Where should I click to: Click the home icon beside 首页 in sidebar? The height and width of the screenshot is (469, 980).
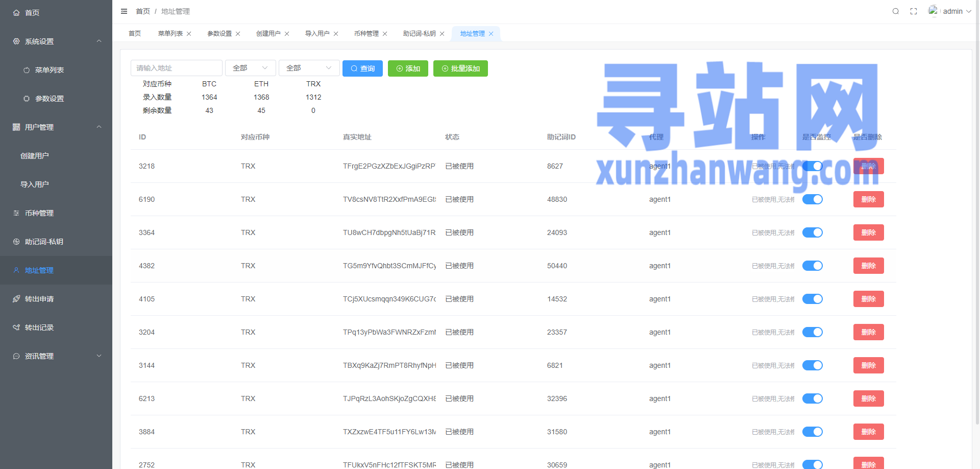(16, 13)
